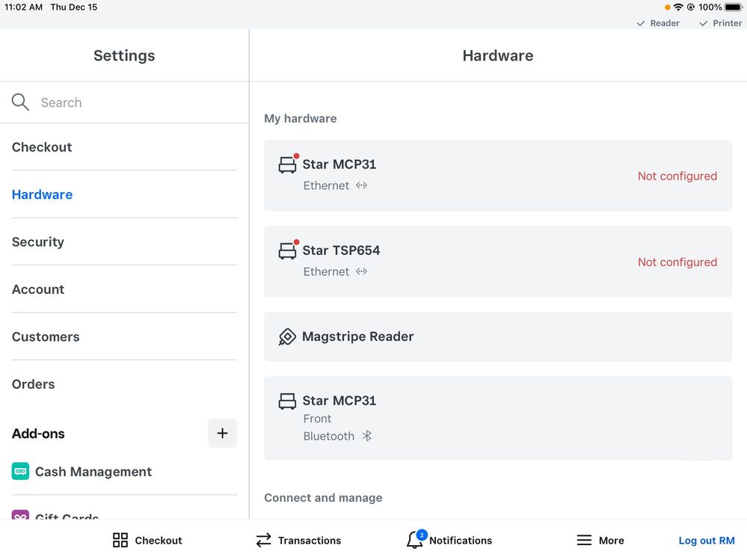Click Log out RM
Viewport: 747px width, 560px height.
point(707,541)
